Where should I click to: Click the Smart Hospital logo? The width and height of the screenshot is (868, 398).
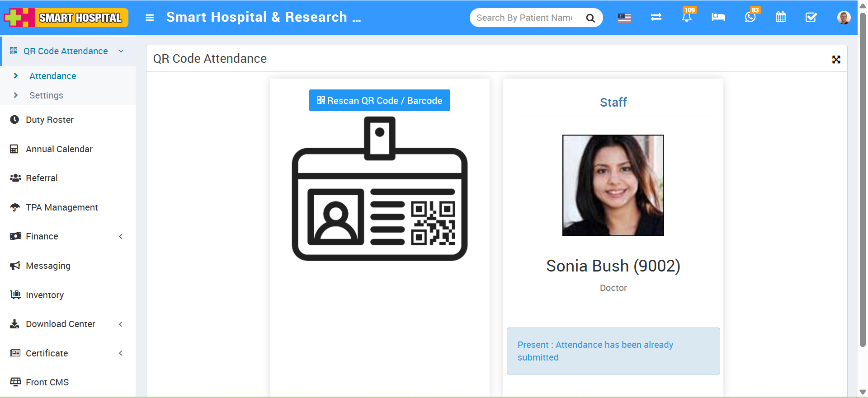66,18
